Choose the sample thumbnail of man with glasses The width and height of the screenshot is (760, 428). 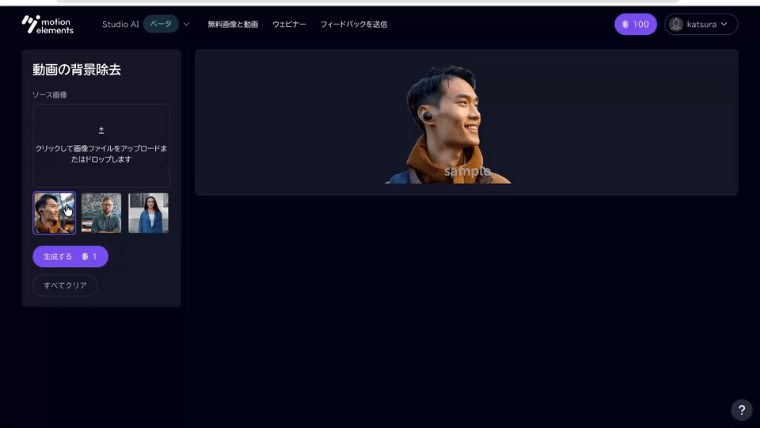(x=101, y=213)
